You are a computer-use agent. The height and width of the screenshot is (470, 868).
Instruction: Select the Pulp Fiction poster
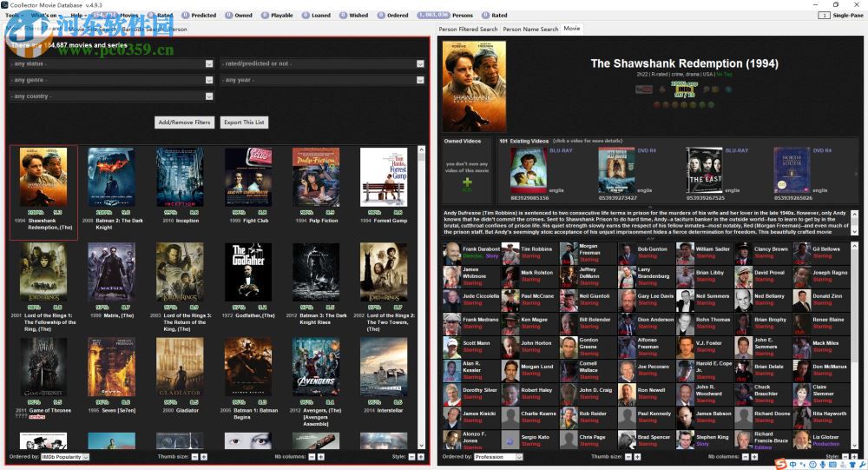tap(316, 177)
